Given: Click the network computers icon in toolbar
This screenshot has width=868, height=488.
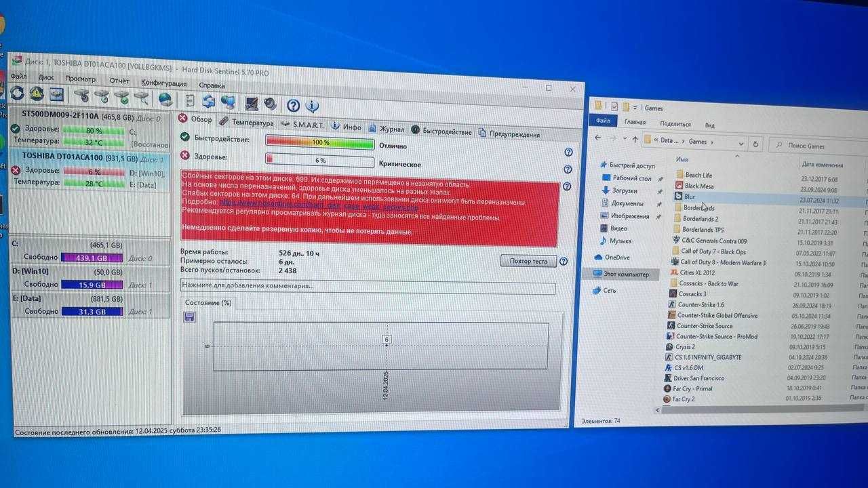Looking at the screenshot, I should coord(228,102).
